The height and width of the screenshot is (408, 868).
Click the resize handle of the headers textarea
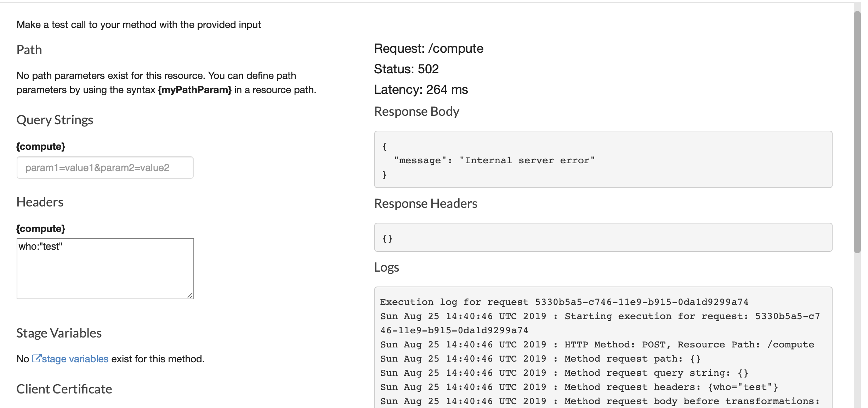191,296
